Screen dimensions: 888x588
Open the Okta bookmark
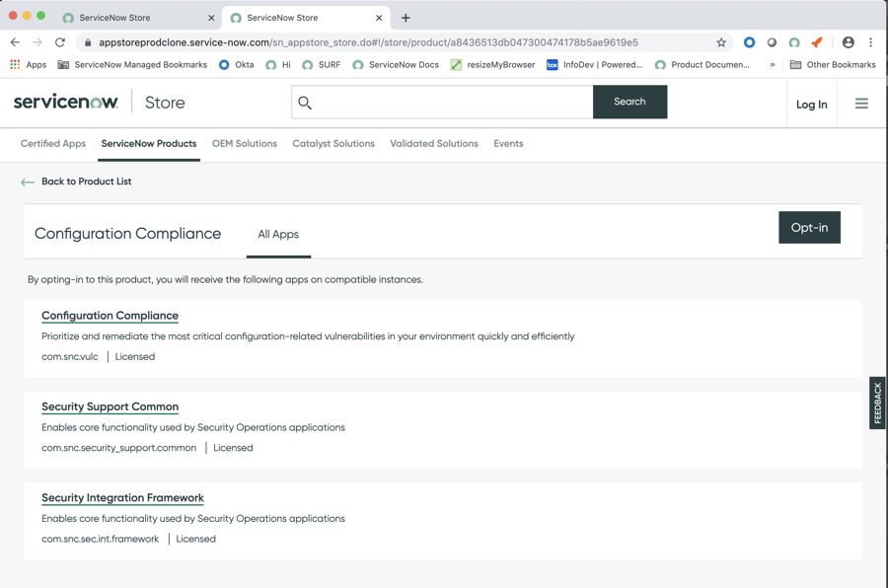237,64
